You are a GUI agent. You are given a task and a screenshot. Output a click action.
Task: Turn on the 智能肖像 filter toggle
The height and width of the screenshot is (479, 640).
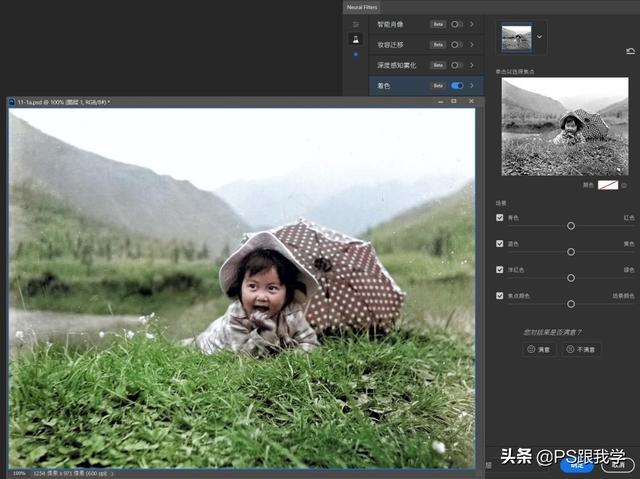tap(457, 23)
